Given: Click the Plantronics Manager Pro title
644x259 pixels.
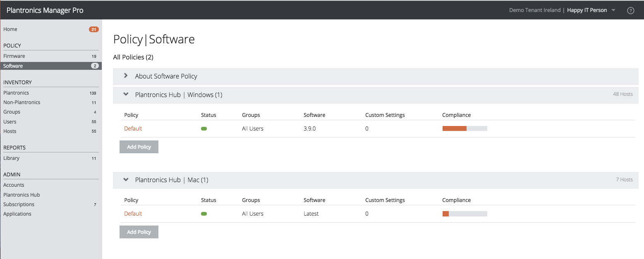Looking at the screenshot, I should (x=45, y=10).
